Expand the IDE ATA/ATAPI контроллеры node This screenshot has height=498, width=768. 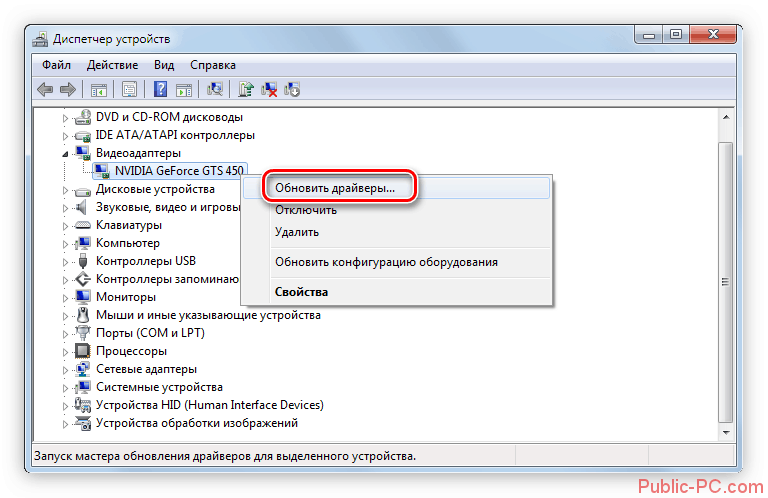pos(65,136)
